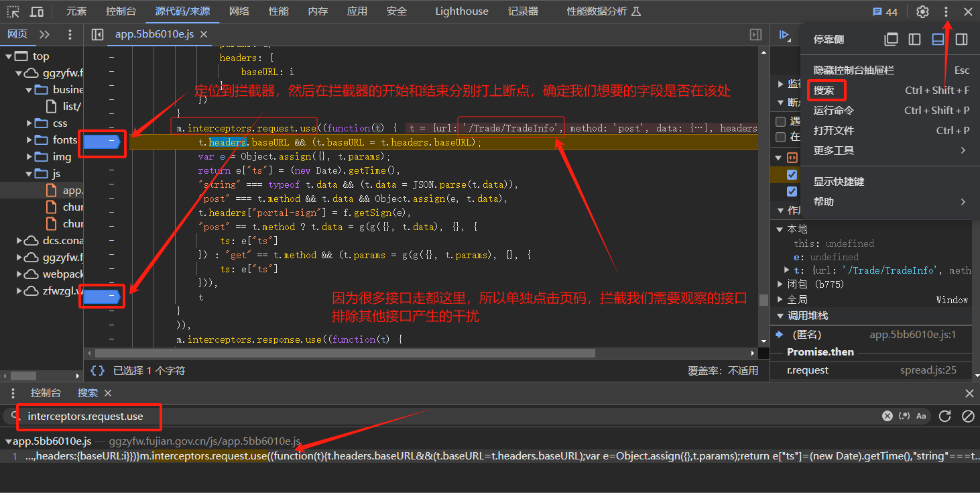Open the 更多工具 submenu
Screen dimensions: 980x493
tap(892, 150)
